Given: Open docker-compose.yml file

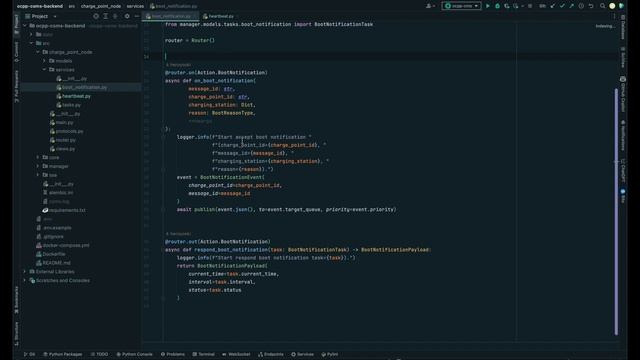Looking at the screenshot, I should 63,245.
